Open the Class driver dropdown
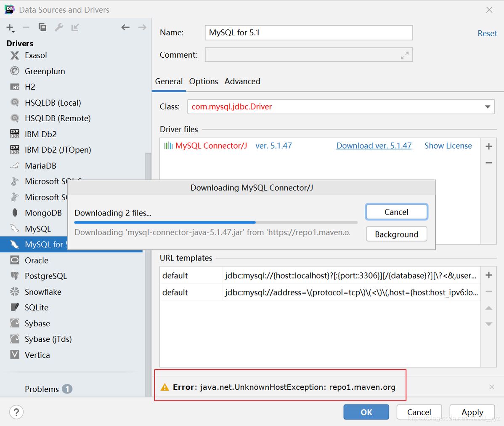Image resolution: width=504 pixels, height=426 pixels. point(487,106)
